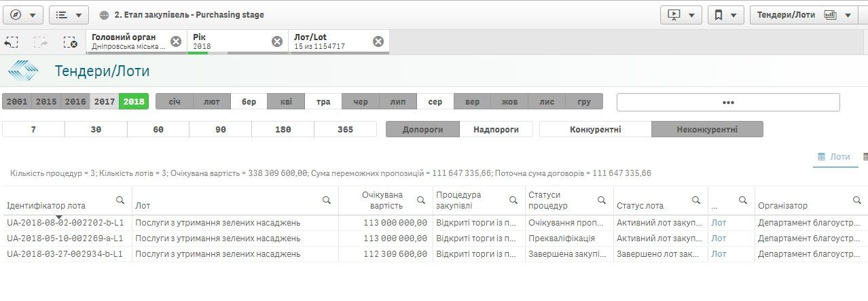Filter by month січ
This screenshot has height=301, width=868.
pos(175,101)
